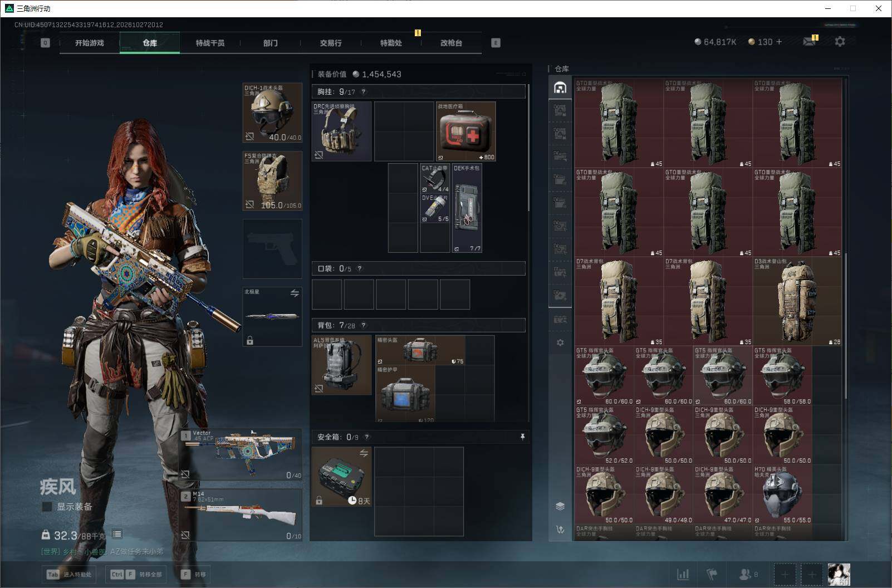
Task: Click the E key navigation icon
Action: (496, 43)
